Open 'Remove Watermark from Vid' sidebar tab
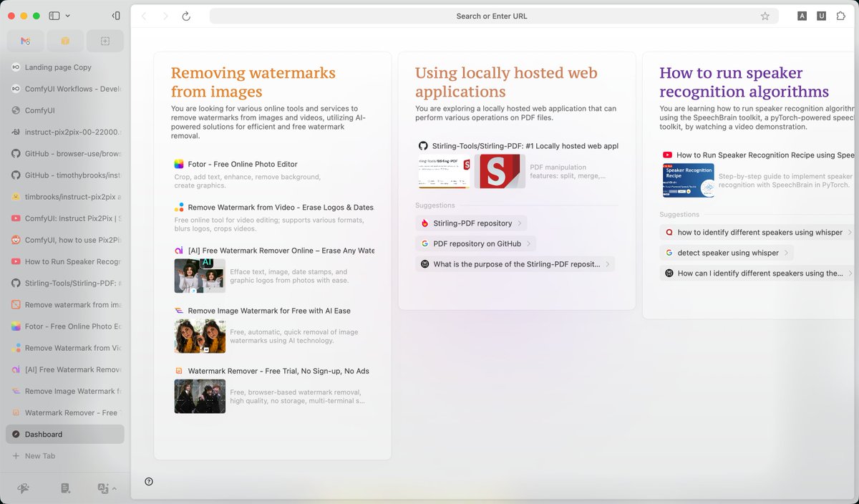 click(x=65, y=348)
